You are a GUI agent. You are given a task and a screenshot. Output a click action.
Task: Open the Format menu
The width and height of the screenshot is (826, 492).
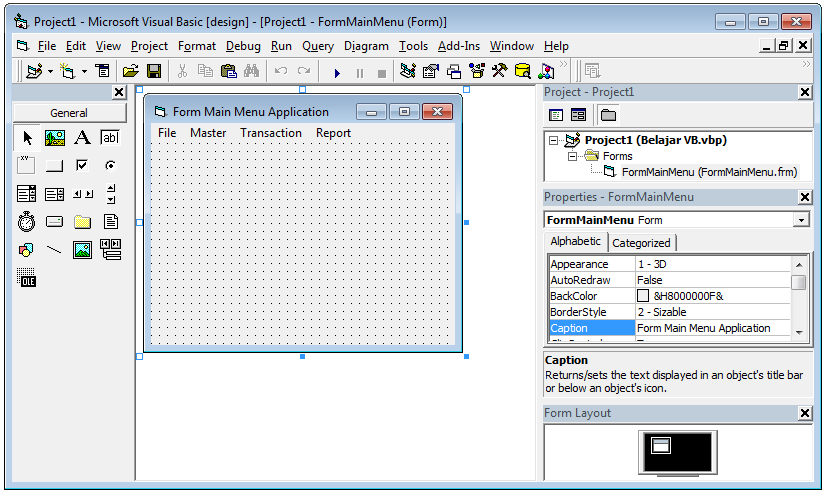(x=196, y=46)
